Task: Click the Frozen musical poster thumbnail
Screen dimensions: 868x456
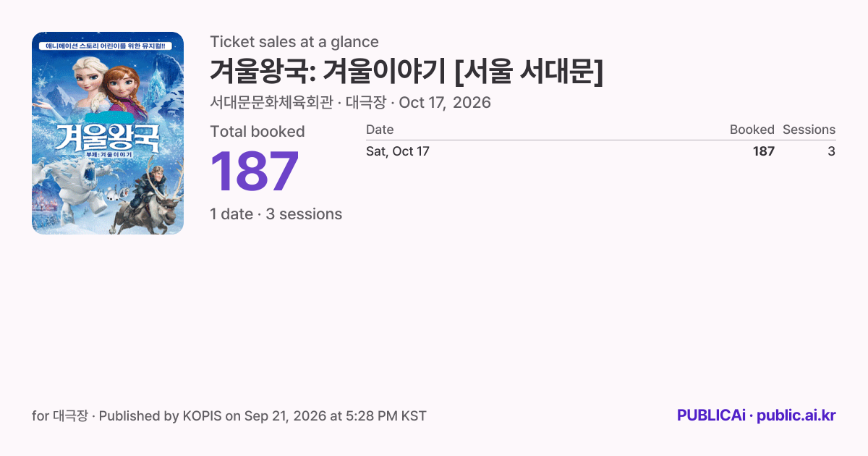Action: click(x=108, y=133)
